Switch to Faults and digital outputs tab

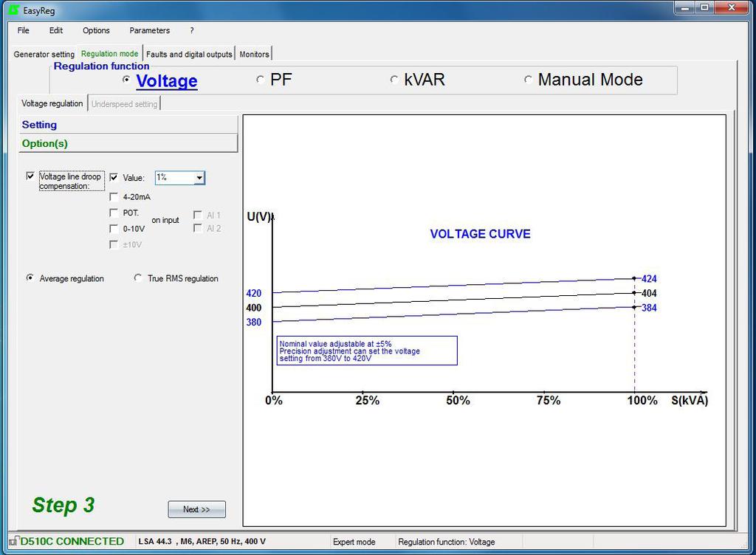(189, 55)
